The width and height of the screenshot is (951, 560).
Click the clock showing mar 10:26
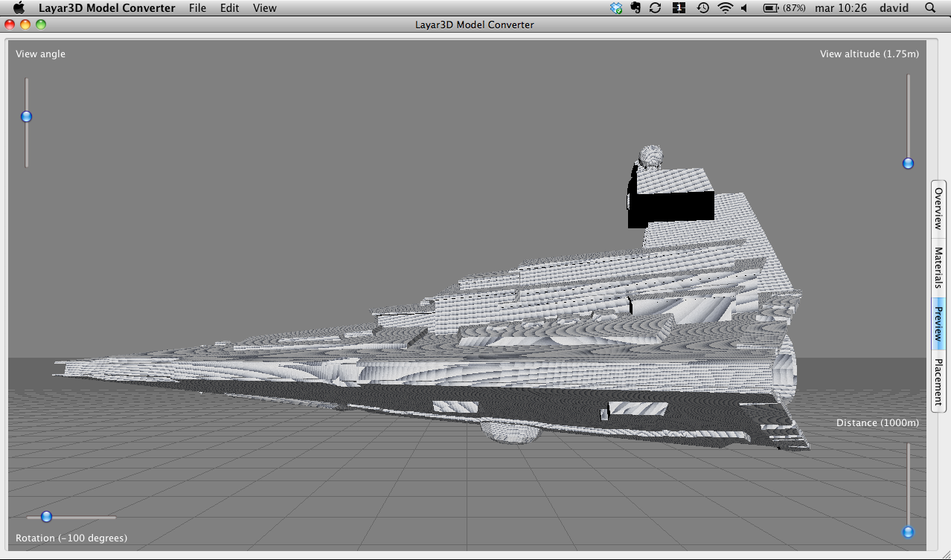841,8
